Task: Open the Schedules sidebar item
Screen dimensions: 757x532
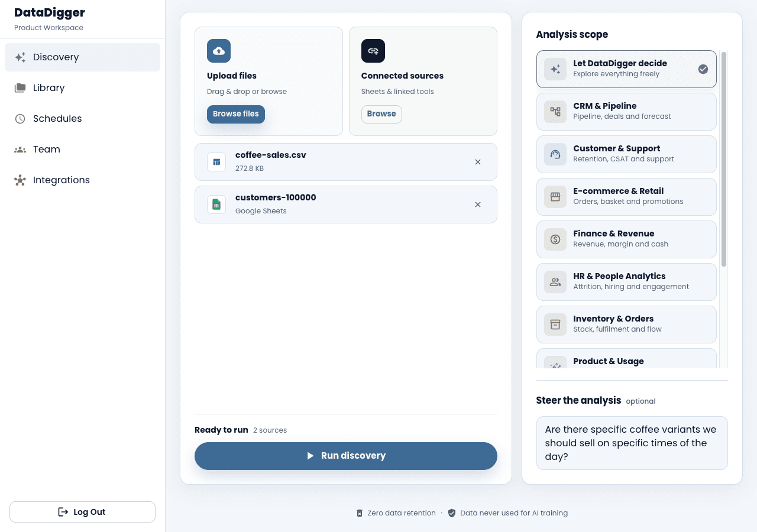Action: click(82, 119)
